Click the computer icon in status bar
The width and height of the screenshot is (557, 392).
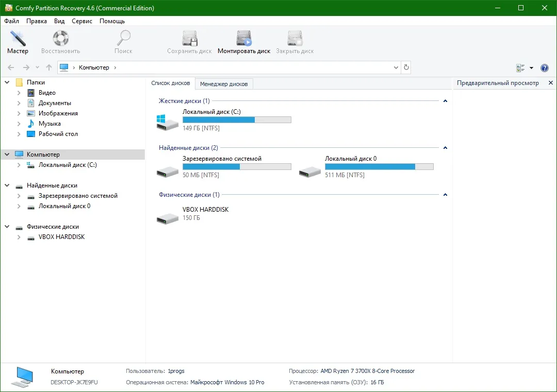(x=23, y=377)
